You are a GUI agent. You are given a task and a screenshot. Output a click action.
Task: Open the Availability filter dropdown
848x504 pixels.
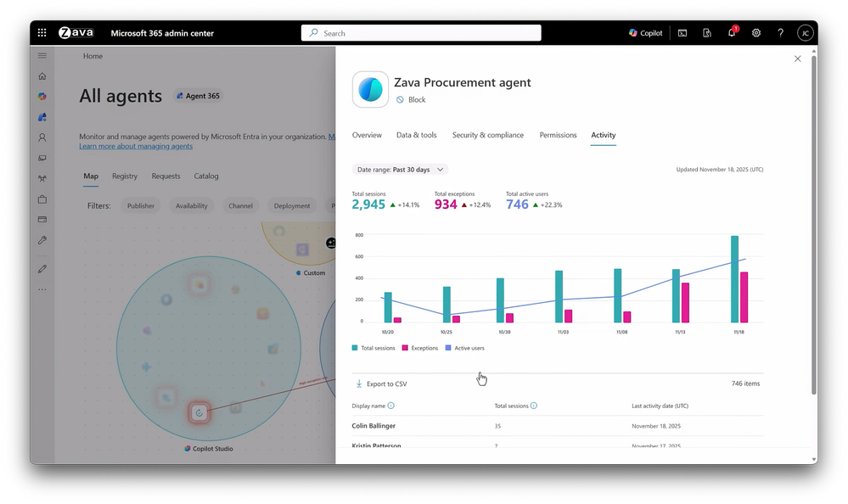click(192, 206)
